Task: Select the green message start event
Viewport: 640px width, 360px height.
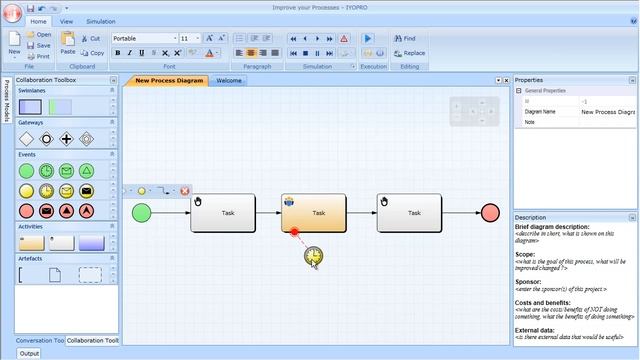Action: (x=67, y=171)
